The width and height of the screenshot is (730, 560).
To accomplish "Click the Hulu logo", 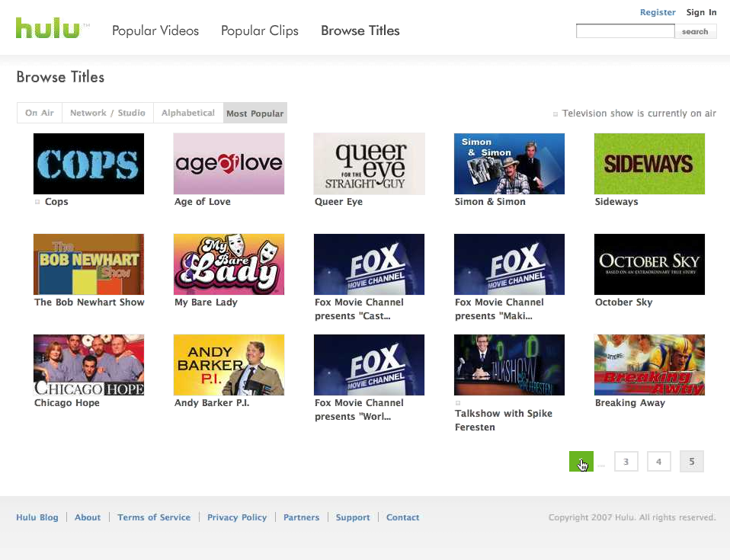I will [x=48, y=29].
